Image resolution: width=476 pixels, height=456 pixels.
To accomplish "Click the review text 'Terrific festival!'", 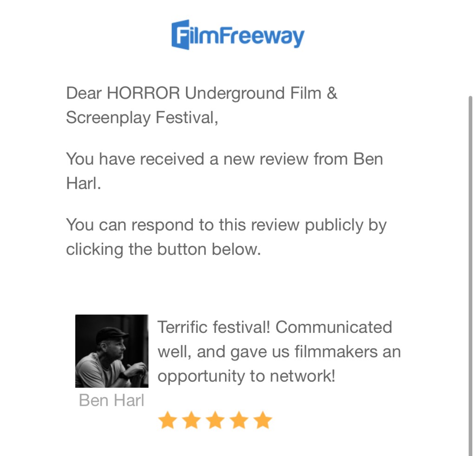I will click(214, 327).
